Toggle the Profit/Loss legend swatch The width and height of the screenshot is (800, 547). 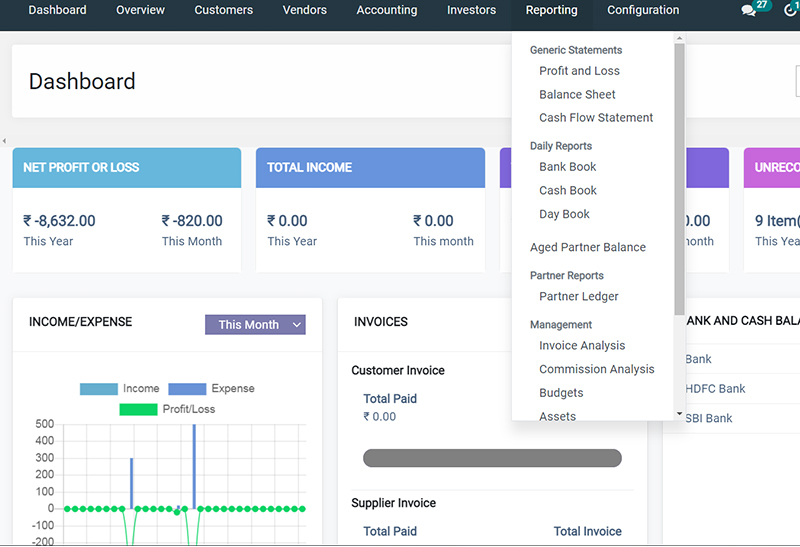click(138, 409)
